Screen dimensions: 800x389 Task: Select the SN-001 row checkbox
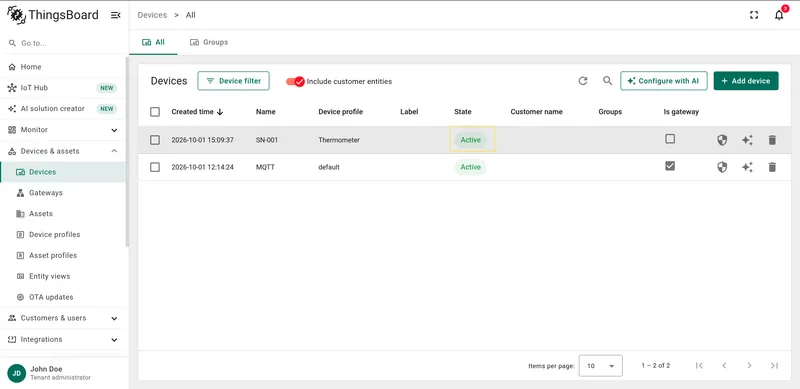pos(155,140)
